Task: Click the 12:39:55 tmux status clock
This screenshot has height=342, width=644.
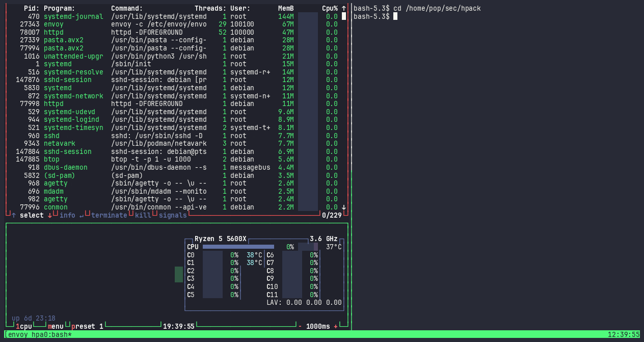Action: [x=624, y=334]
